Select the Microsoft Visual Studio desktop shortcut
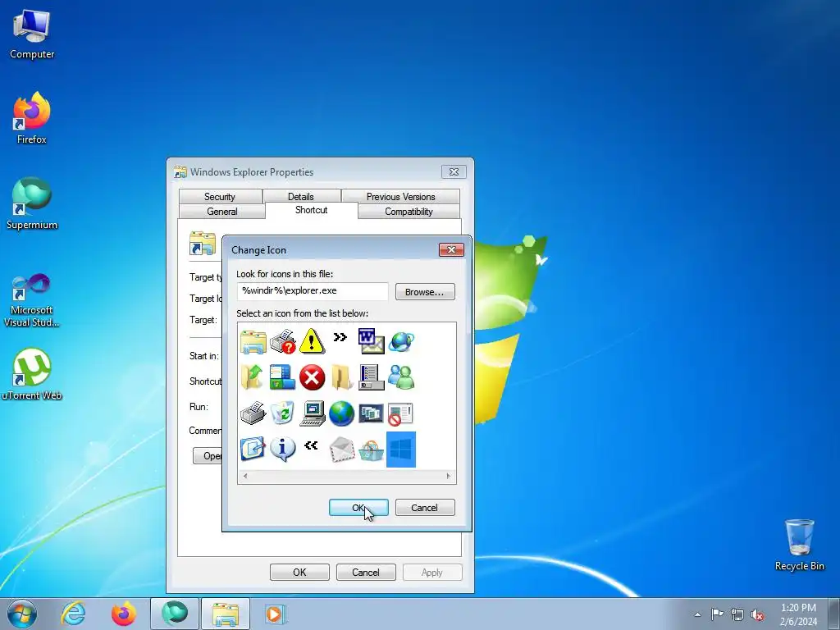840x630 pixels. click(32, 300)
